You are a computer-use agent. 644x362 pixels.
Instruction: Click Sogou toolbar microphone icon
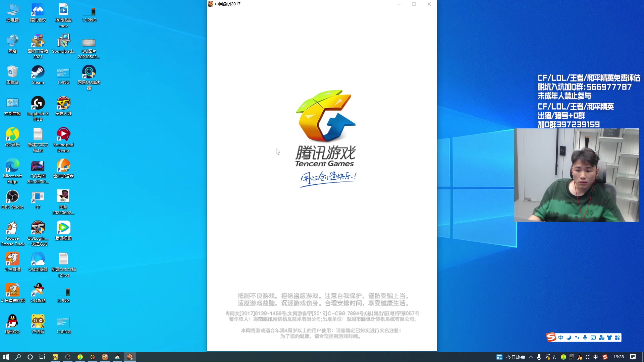[585, 338]
